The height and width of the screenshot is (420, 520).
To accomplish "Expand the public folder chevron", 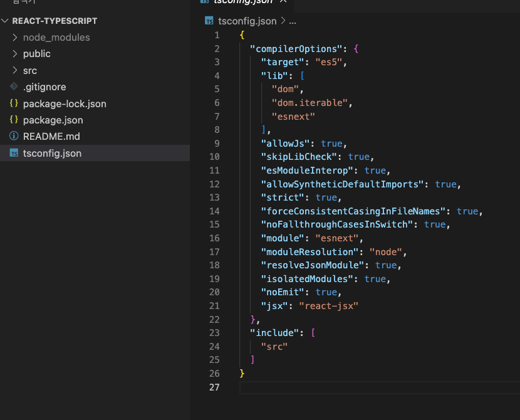I will click(14, 54).
